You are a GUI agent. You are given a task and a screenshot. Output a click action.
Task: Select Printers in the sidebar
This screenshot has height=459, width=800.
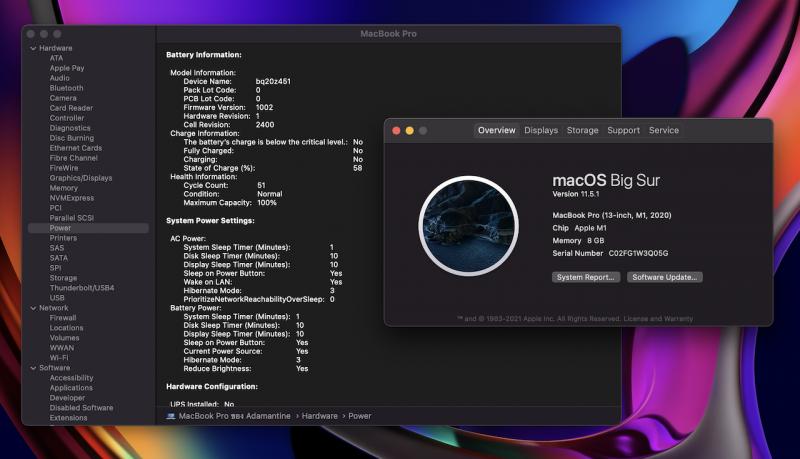pyautogui.click(x=63, y=238)
